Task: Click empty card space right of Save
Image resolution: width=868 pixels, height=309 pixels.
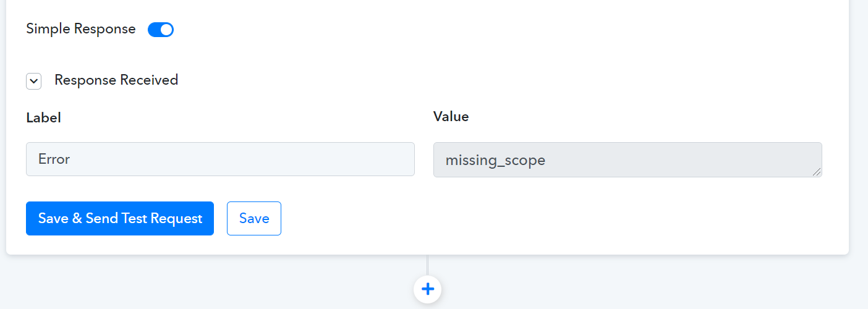Action: (x=556, y=218)
